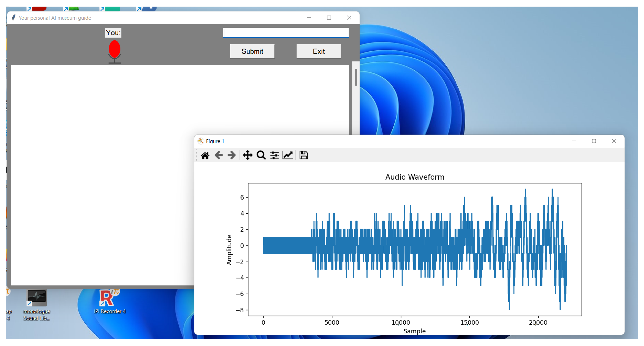
Task: Click the chat area vertical scrollbar
Action: (x=356, y=77)
